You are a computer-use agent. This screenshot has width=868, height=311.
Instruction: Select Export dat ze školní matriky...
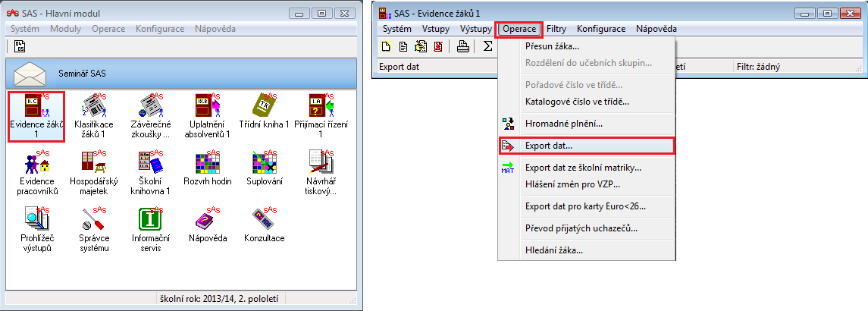pos(587,168)
